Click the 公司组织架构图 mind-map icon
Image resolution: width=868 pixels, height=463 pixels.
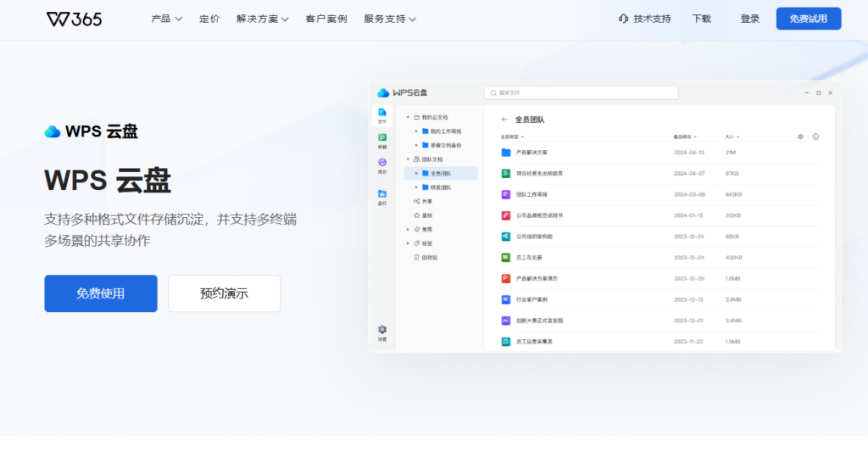coord(506,237)
